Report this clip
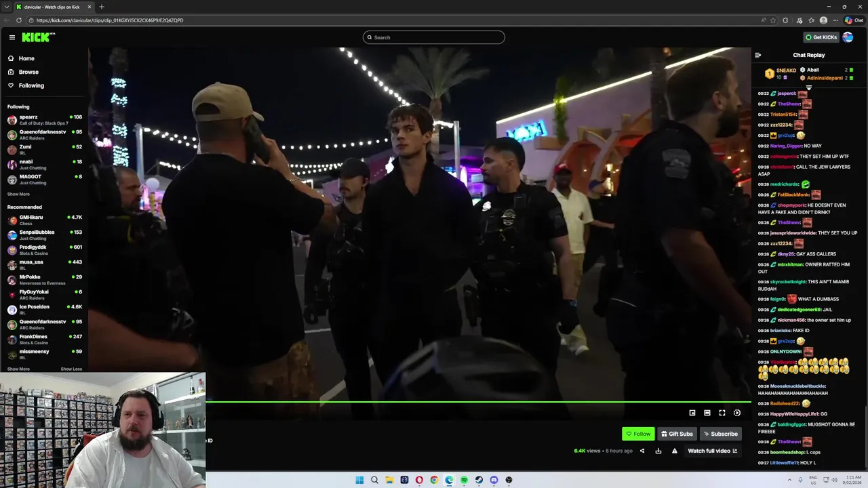Image resolution: width=868 pixels, height=488 pixels. pyautogui.click(x=675, y=451)
